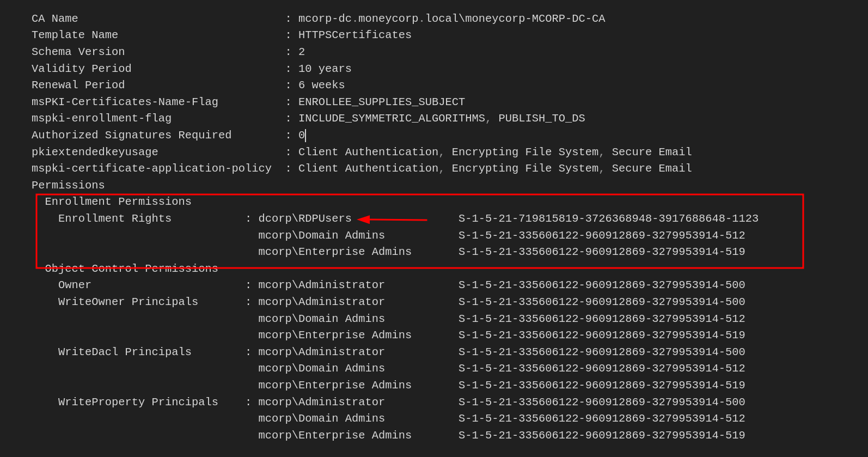Place cursor at Authorized Signatures Required value 0
The width and height of the screenshot is (868, 457).
pos(302,135)
